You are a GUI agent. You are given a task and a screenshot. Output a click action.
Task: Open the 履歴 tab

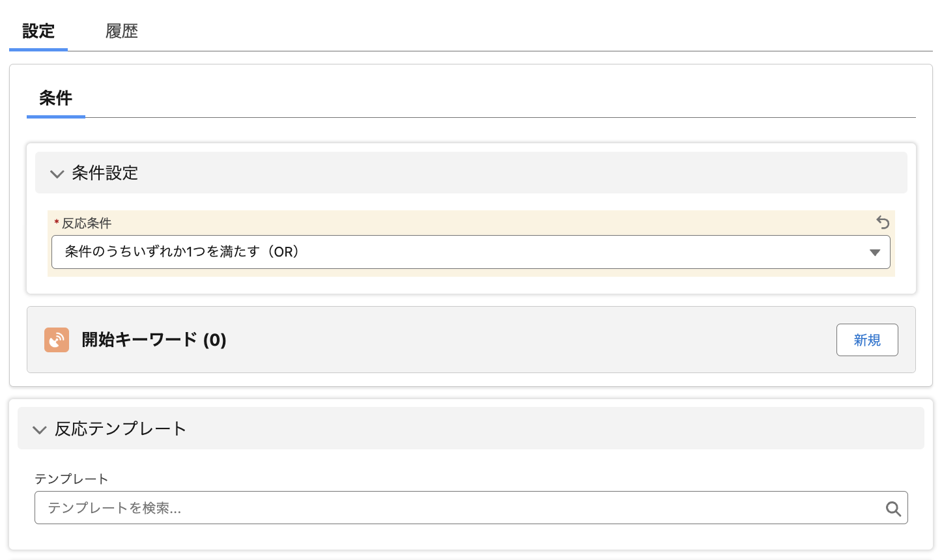[122, 31]
